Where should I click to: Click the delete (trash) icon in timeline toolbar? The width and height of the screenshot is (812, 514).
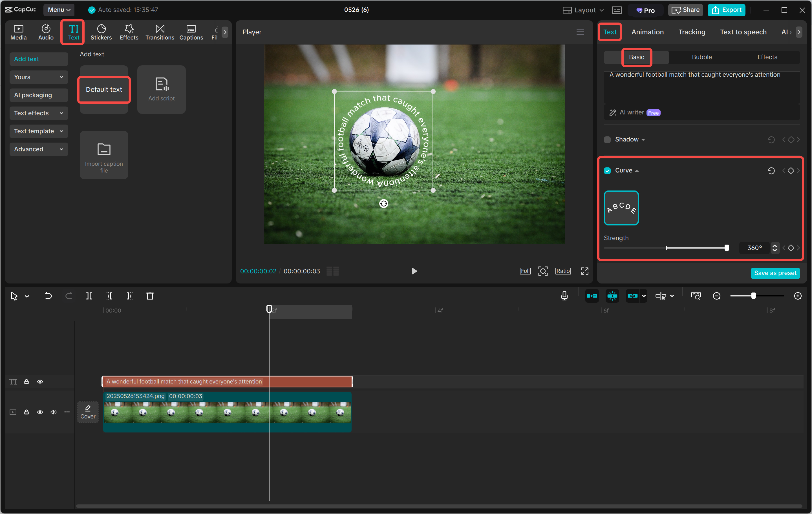150,296
